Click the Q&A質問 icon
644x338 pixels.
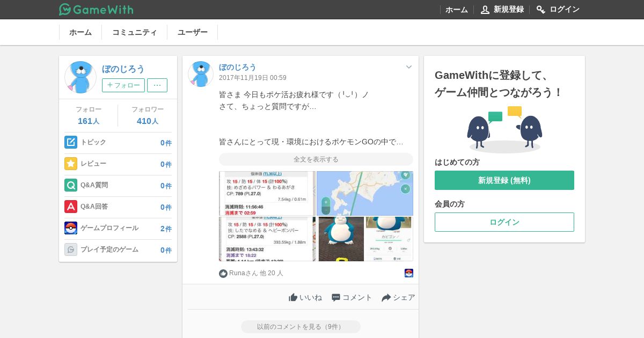71,185
